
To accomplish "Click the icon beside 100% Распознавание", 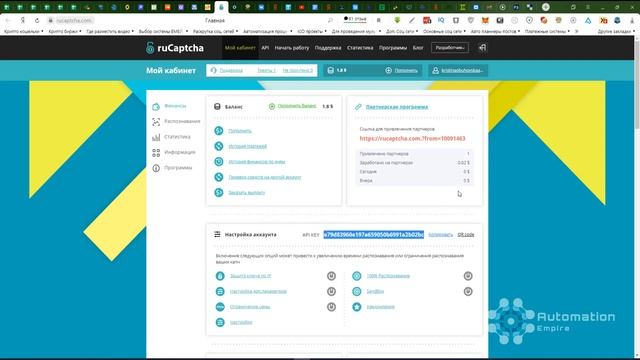I will click(357, 276).
